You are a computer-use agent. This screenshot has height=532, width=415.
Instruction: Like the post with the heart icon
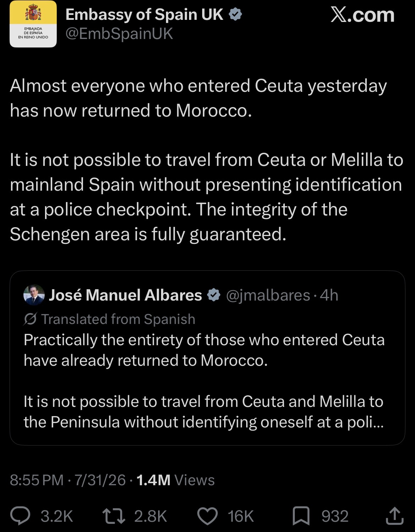coord(207,516)
